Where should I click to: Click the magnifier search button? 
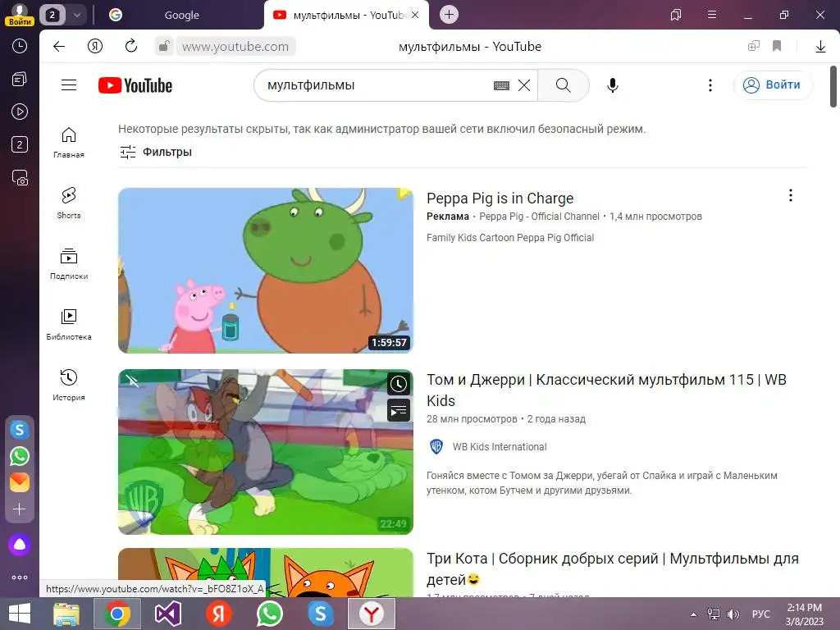pyautogui.click(x=563, y=85)
